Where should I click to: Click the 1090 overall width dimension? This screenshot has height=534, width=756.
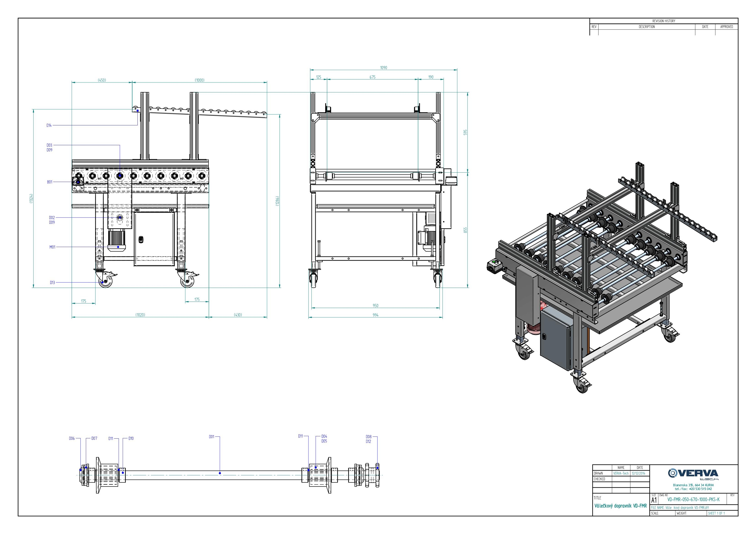[x=384, y=68]
